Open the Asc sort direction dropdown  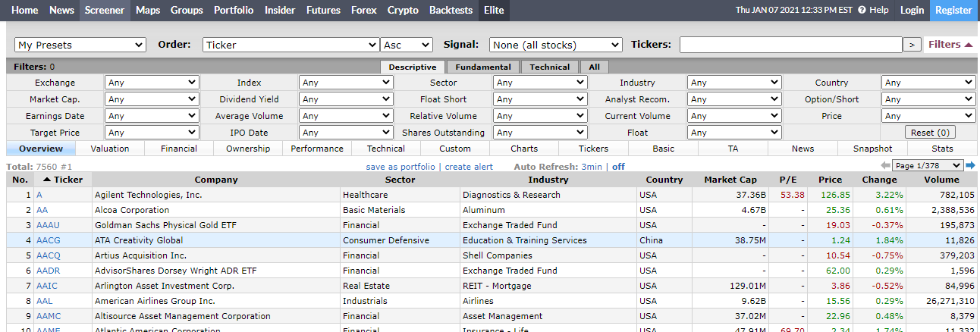[407, 45]
